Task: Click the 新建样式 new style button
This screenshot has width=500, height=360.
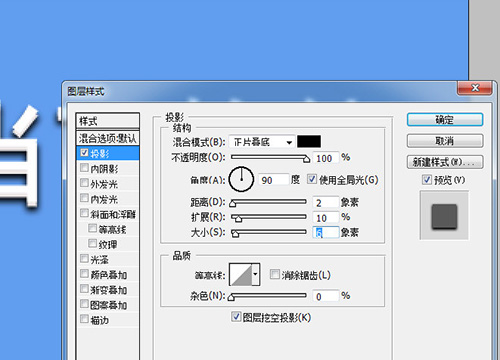Action: [x=445, y=162]
